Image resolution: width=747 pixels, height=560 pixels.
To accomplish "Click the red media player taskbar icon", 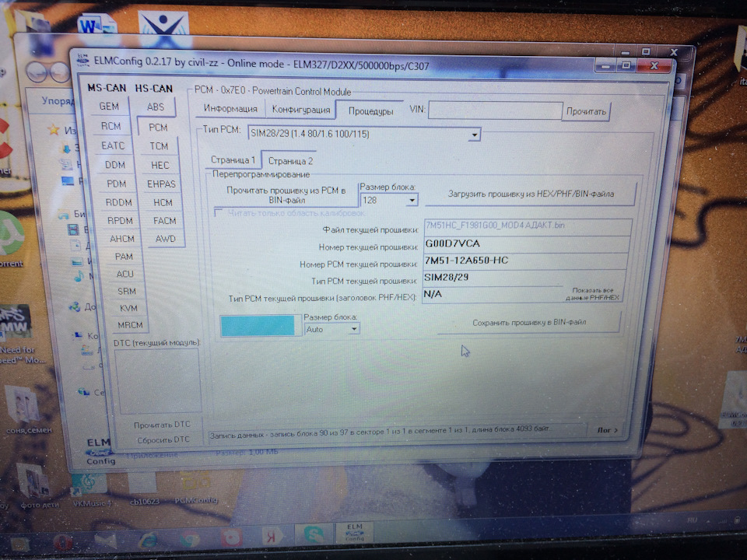I will (x=231, y=538).
